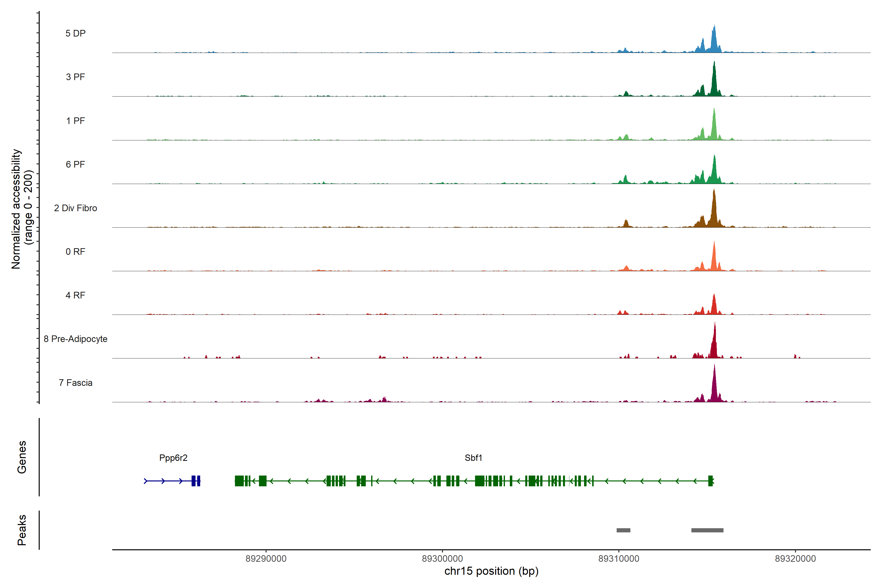Click the 89290000 axis tick label
Viewport: 882px width, 588px height.
click(266, 559)
